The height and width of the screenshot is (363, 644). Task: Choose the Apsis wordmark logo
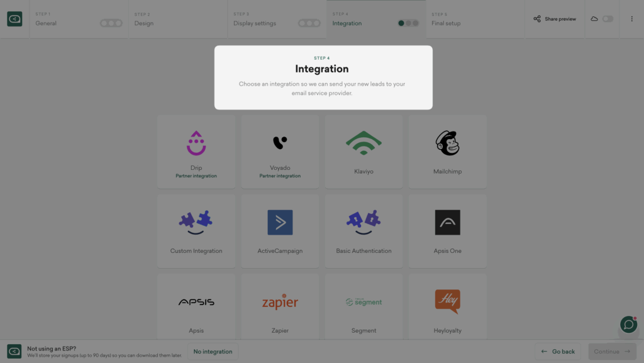196,302
